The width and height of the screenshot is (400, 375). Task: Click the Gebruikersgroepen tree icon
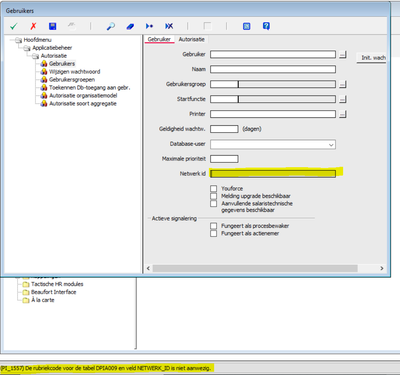coord(44,80)
